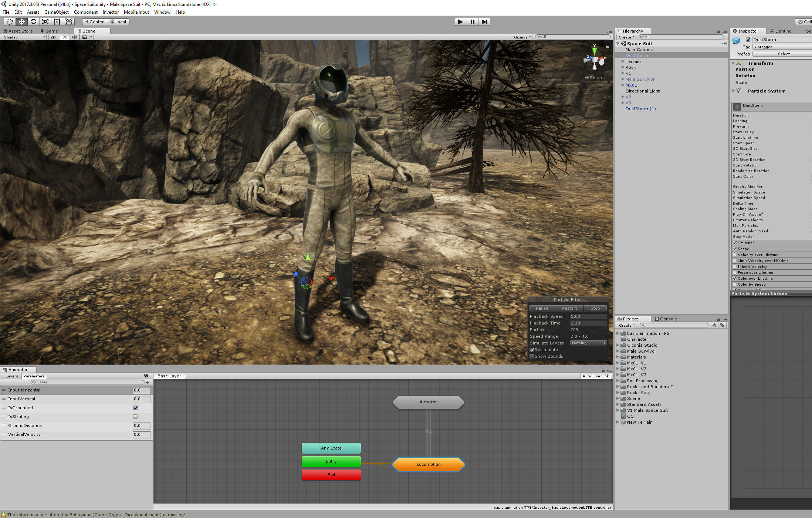The width and height of the screenshot is (812, 518).
Task: Toggle the Resimulate checkbox
Action: pos(532,350)
